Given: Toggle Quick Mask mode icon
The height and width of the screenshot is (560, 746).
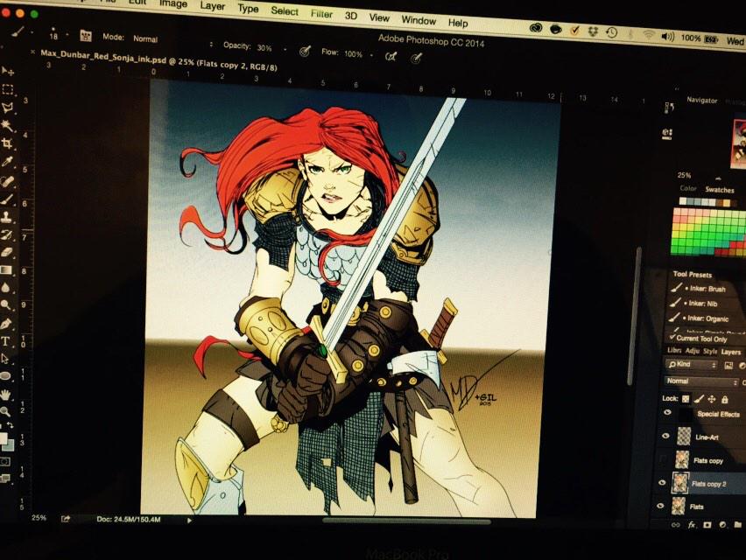Looking at the screenshot, I should click(x=5, y=461).
